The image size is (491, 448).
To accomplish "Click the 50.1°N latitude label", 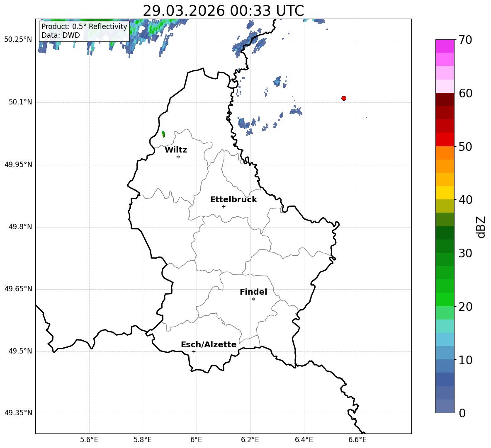I will pyautogui.click(x=20, y=102).
